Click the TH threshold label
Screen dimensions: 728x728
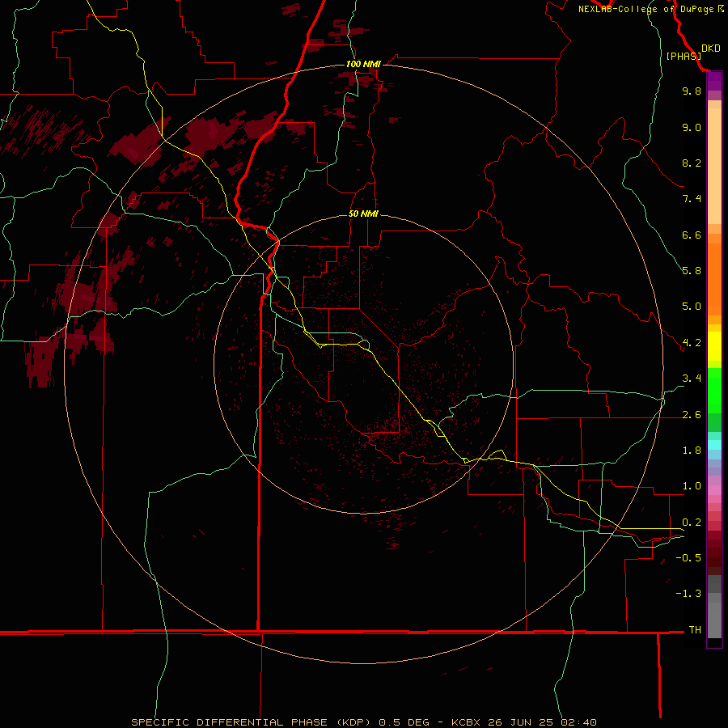(695, 630)
